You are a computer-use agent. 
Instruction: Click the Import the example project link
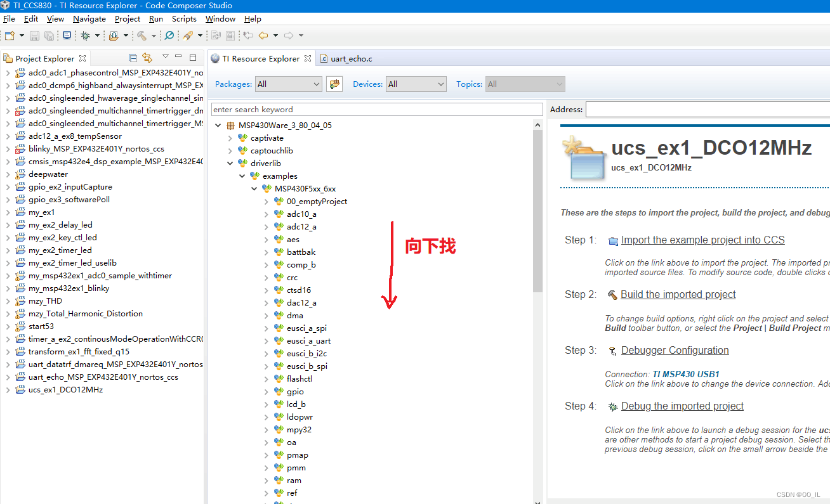pos(702,240)
